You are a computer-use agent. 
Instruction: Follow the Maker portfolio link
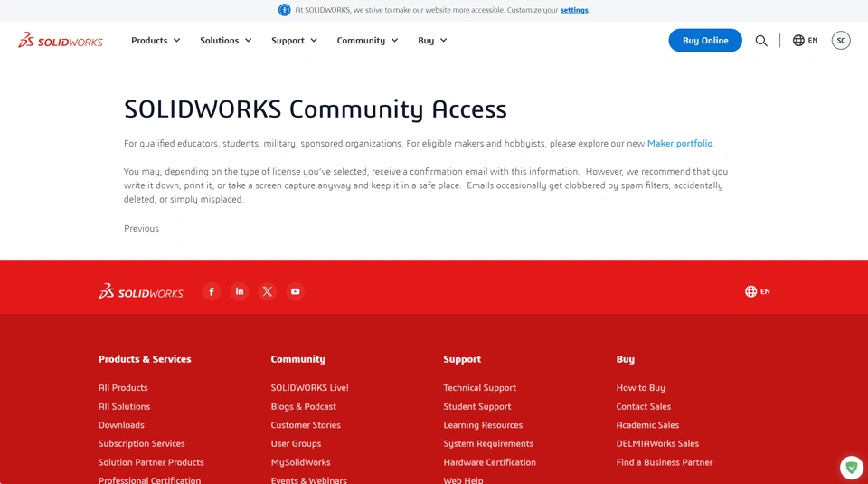tap(680, 144)
